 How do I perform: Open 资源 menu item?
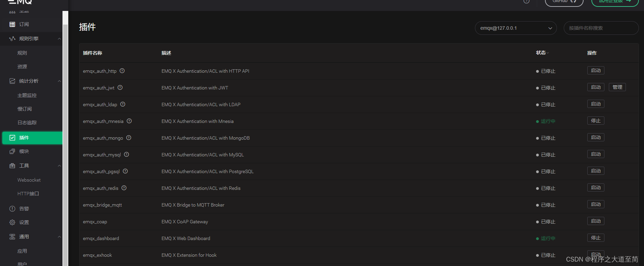[22, 67]
